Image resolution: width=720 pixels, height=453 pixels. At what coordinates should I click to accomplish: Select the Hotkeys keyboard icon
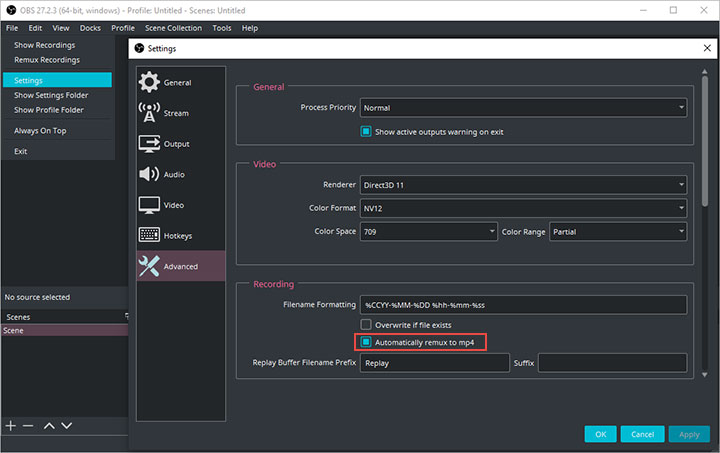[x=149, y=236]
